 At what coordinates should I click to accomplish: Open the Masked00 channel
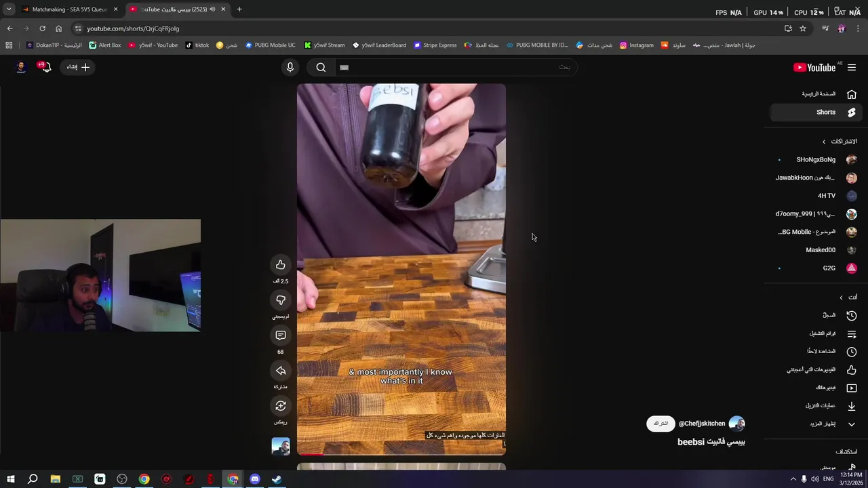point(817,249)
